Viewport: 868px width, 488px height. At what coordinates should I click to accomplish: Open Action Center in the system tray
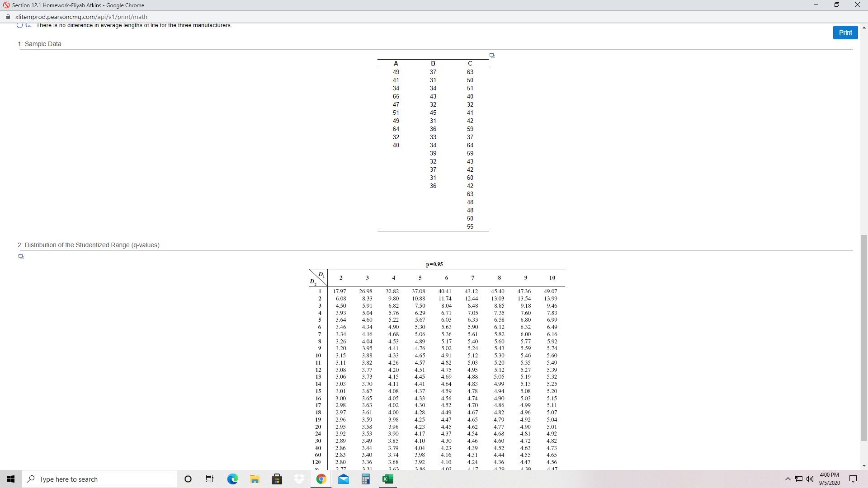click(x=854, y=479)
